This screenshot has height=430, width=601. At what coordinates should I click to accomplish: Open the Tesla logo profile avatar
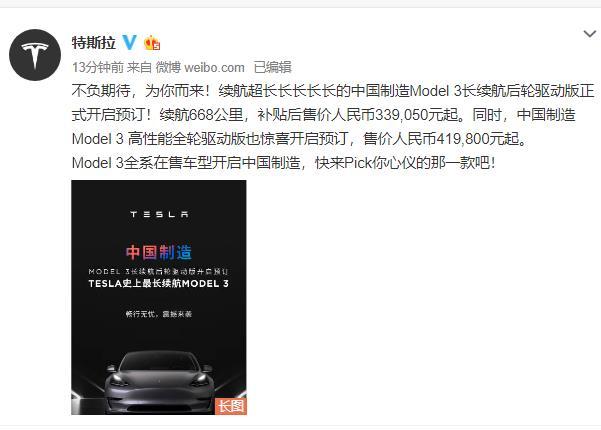[35, 55]
